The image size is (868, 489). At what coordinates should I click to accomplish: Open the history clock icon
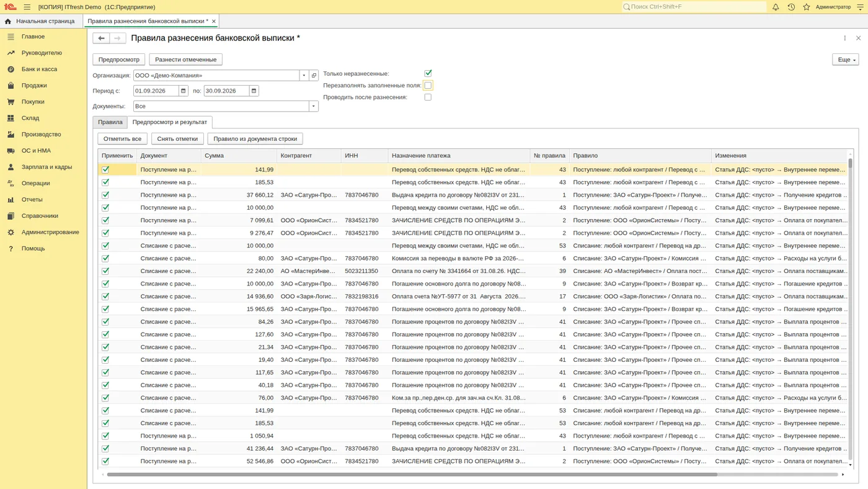click(x=791, y=7)
